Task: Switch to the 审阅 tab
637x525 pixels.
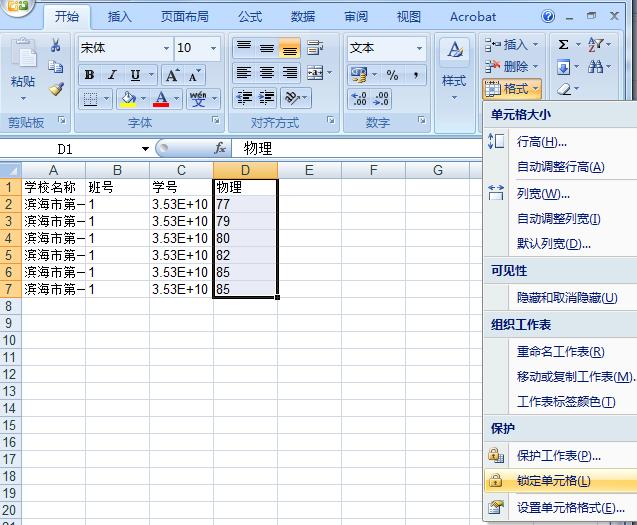Action: pos(356,17)
